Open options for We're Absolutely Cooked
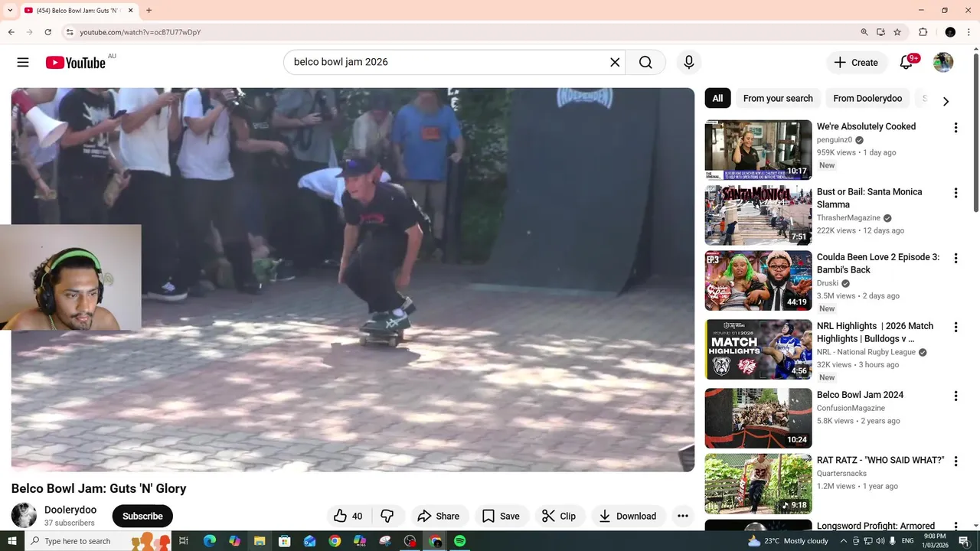Screen dimensions: 980x551 [955, 128]
